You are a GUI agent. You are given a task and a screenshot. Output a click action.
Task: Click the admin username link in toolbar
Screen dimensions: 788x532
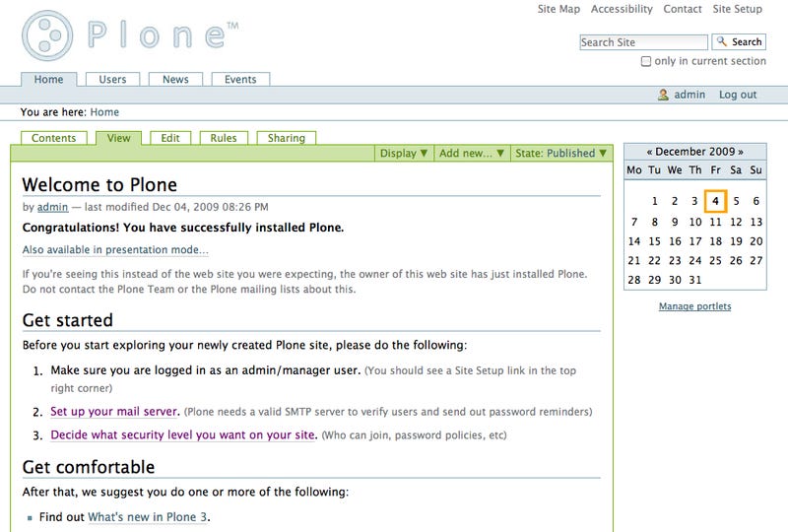pyautogui.click(x=689, y=95)
